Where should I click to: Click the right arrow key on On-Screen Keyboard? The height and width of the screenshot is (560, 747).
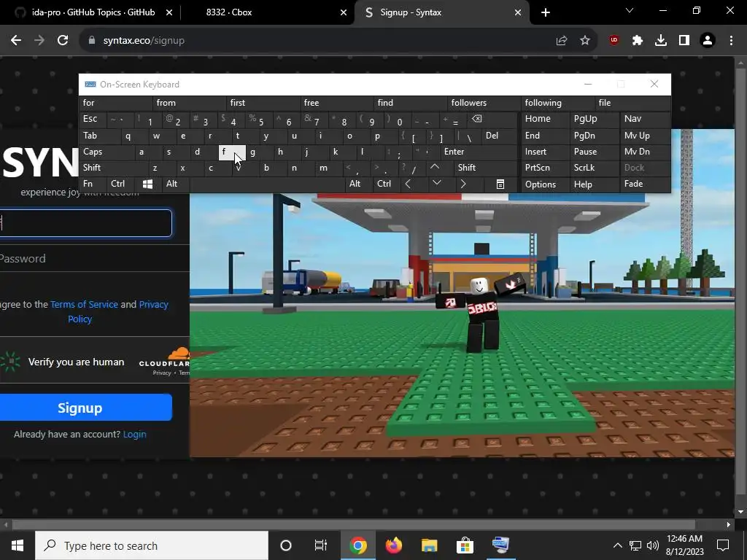[463, 184]
